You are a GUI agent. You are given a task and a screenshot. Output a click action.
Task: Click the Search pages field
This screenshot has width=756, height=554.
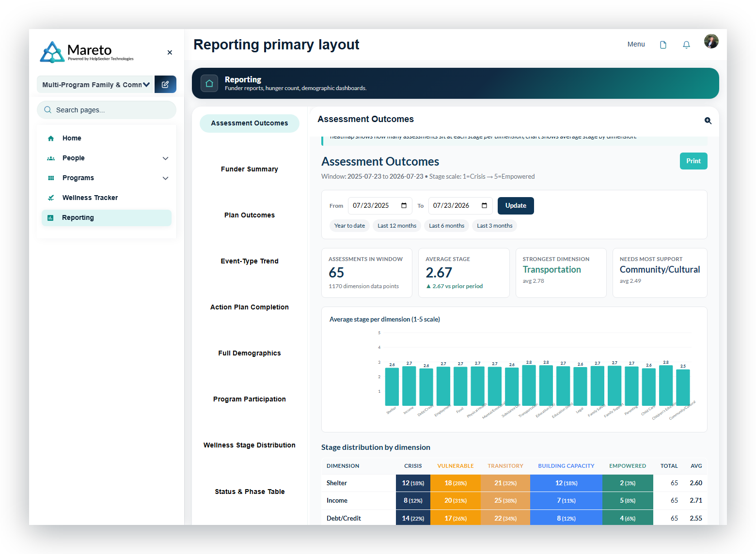tap(107, 110)
